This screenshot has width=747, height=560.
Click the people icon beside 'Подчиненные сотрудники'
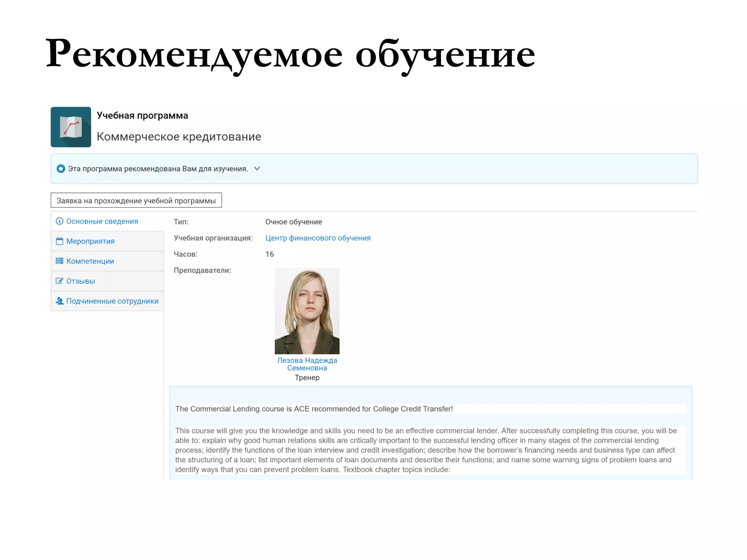click(x=59, y=301)
